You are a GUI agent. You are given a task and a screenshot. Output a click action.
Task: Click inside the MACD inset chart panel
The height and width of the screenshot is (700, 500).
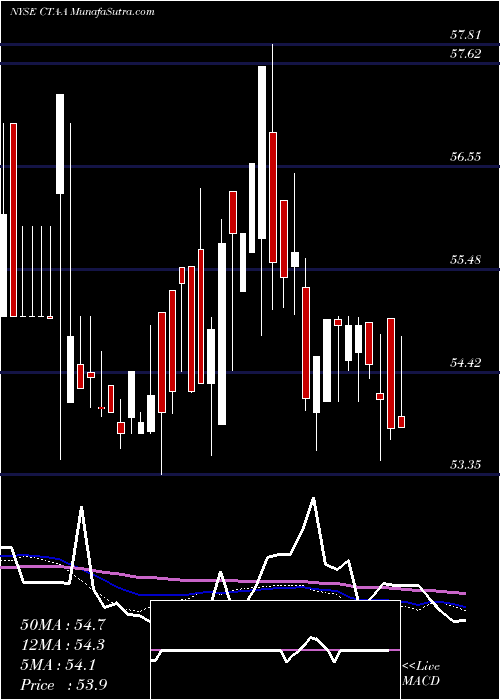[275, 650]
